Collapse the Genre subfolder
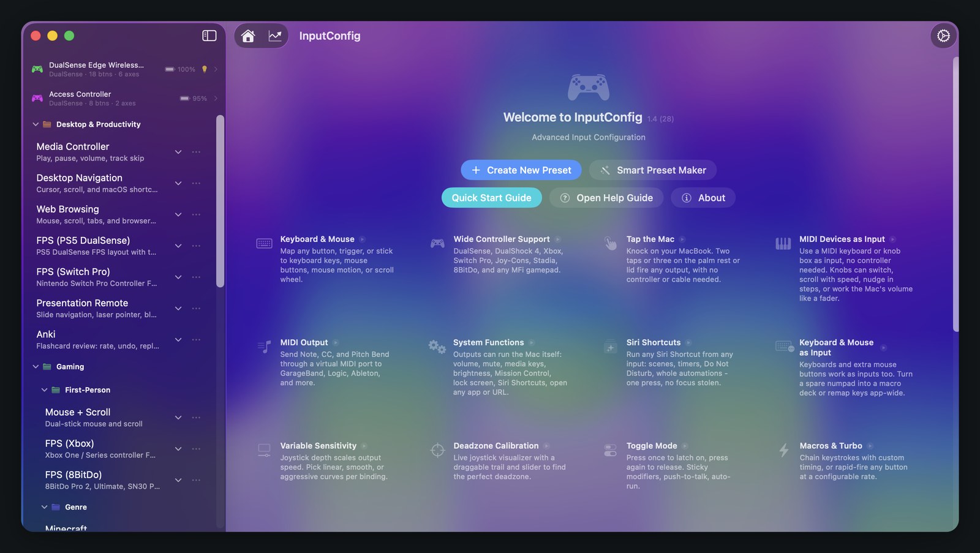 44,507
